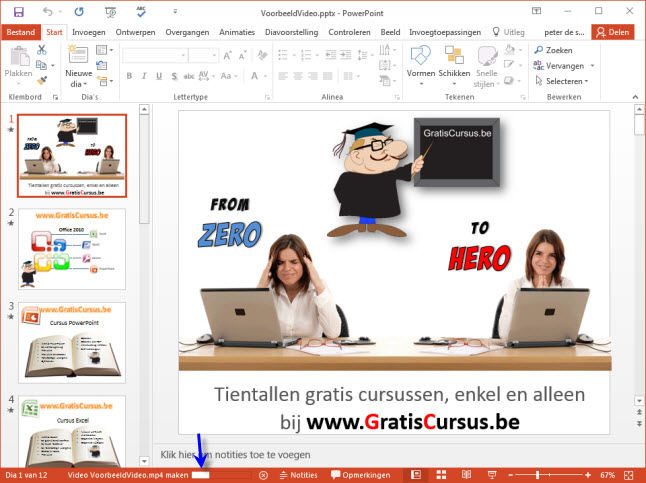Click the Uitleg tell me box
The width and height of the screenshot is (646, 483).
(x=509, y=32)
